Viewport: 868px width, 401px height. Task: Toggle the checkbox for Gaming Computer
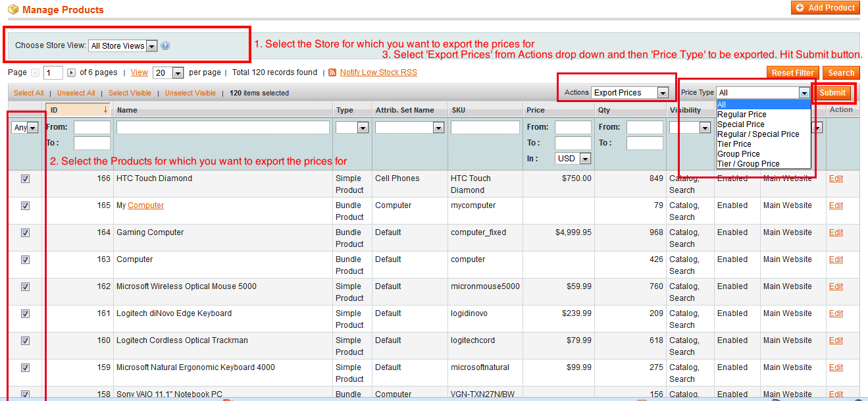click(24, 232)
